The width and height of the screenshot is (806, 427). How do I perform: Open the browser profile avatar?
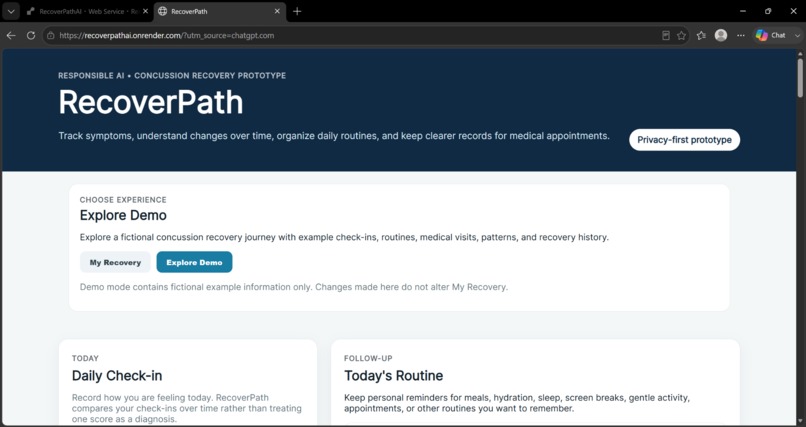pyautogui.click(x=721, y=35)
